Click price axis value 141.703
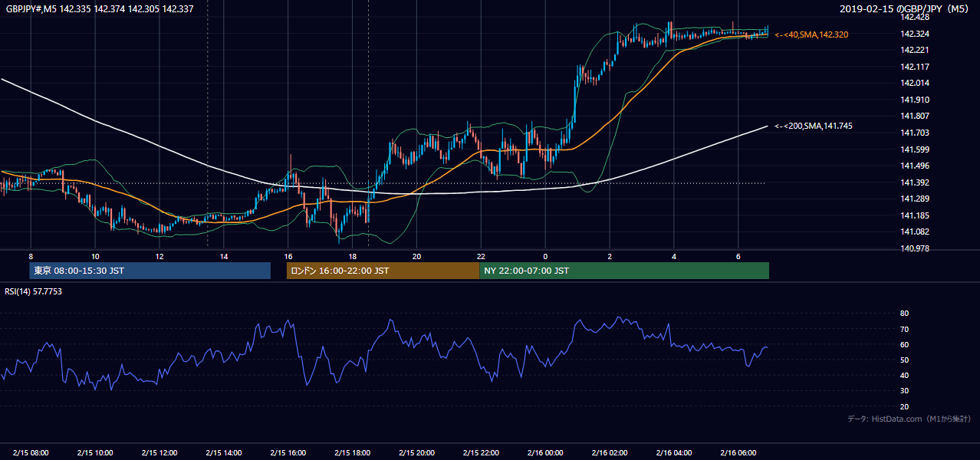Image resolution: width=980 pixels, height=460 pixels. click(916, 133)
